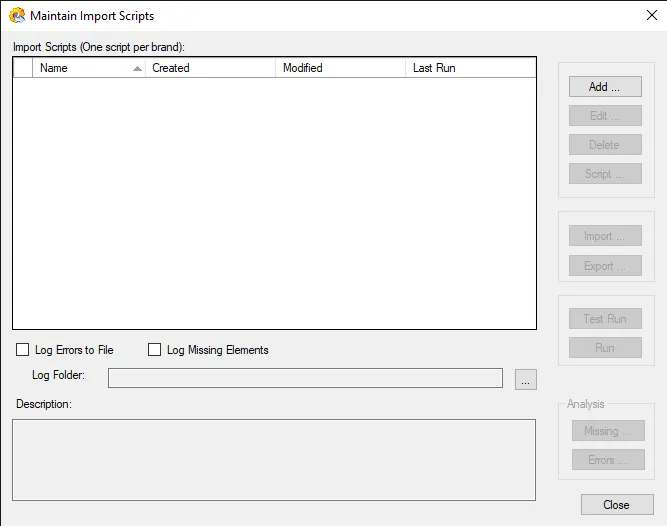Click the Add ... button
The image size is (667, 526).
605,87
